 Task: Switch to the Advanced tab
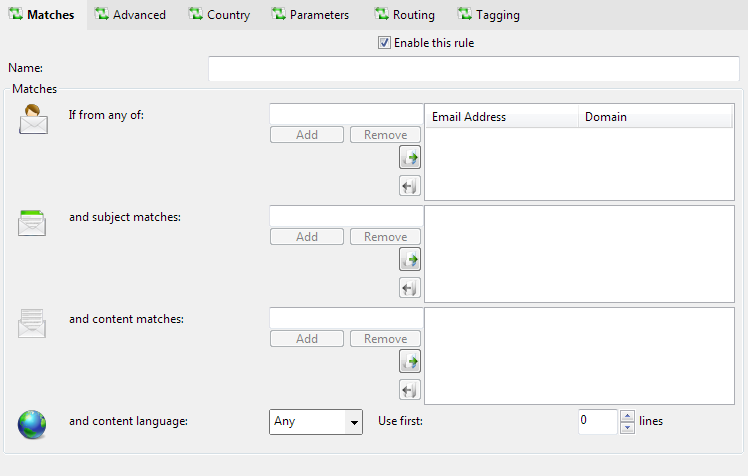(130, 15)
